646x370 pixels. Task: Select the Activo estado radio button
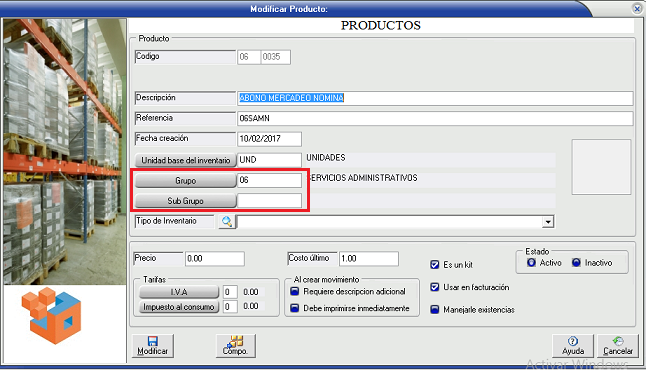pos(531,262)
